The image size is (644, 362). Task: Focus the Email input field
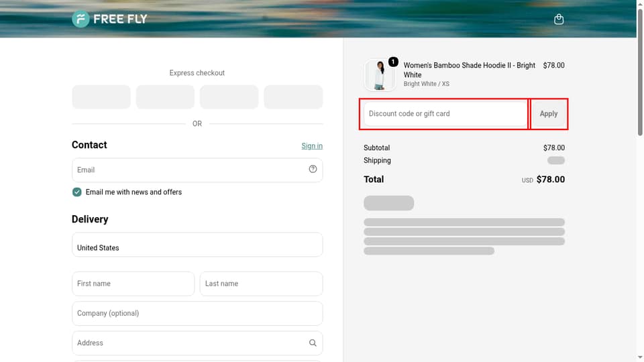click(x=197, y=170)
